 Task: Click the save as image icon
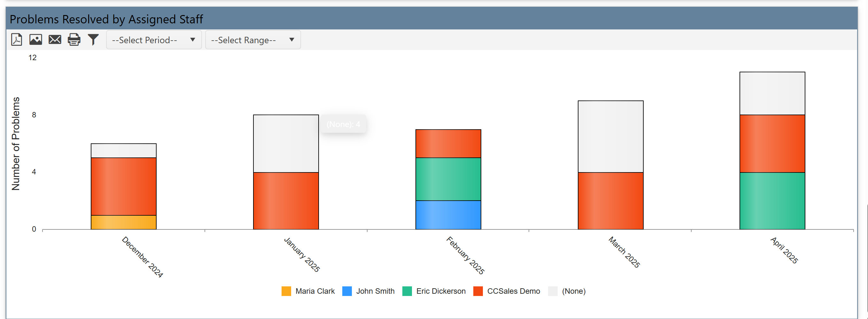pos(36,40)
